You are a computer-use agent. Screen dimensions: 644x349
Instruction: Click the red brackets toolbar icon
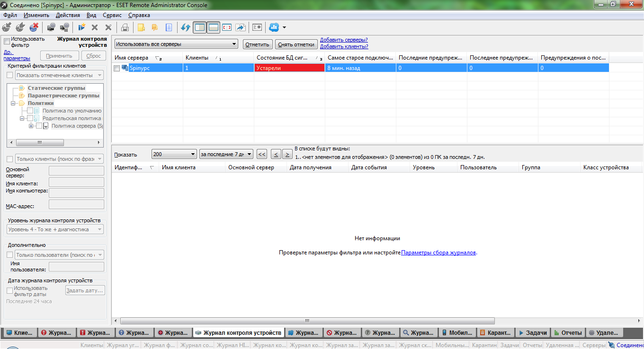click(x=227, y=27)
